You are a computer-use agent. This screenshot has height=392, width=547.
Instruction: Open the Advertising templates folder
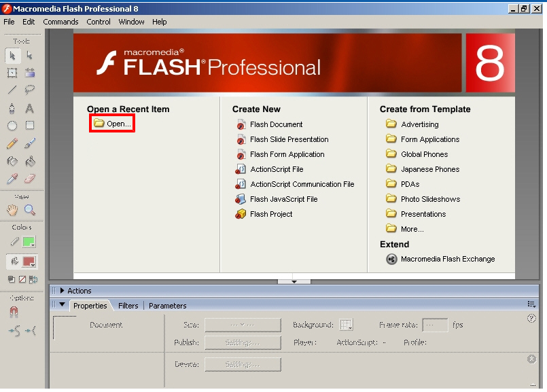click(412, 124)
